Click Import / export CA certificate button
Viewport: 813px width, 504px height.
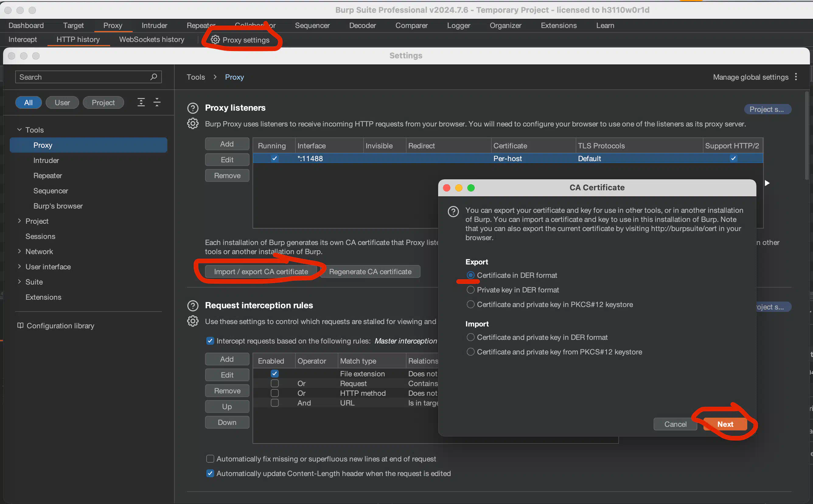pos(261,272)
